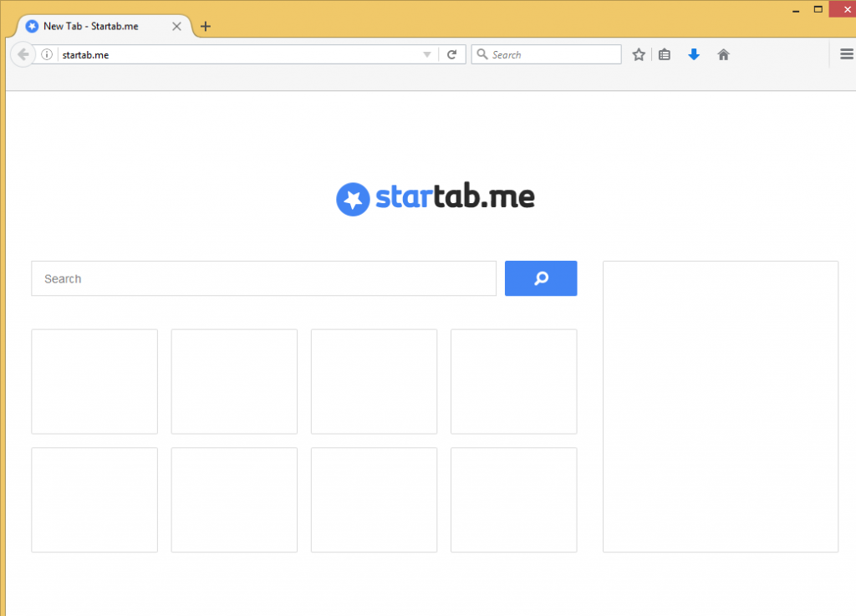Click the blue search button
This screenshot has height=616, width=856.
click(541, 278)
